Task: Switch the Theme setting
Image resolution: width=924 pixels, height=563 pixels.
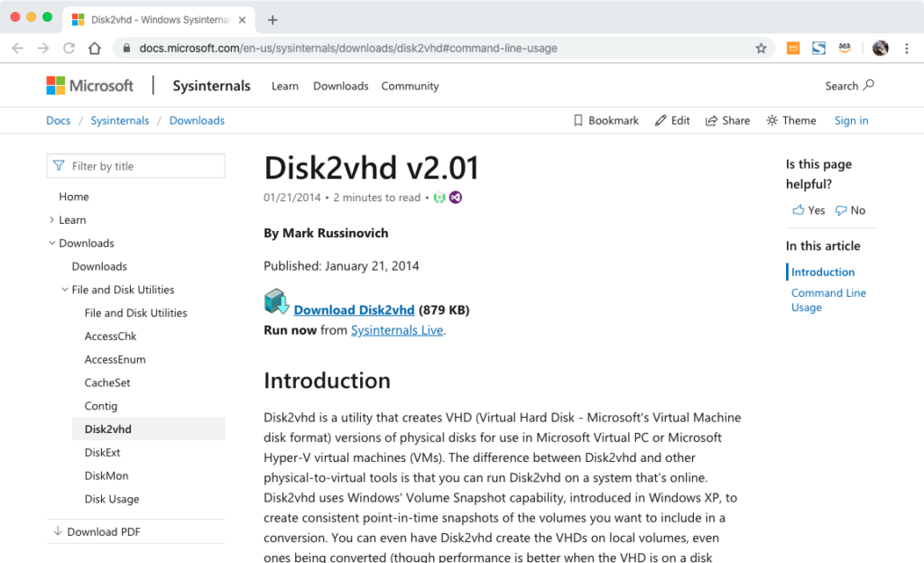Action: point(790,121)
